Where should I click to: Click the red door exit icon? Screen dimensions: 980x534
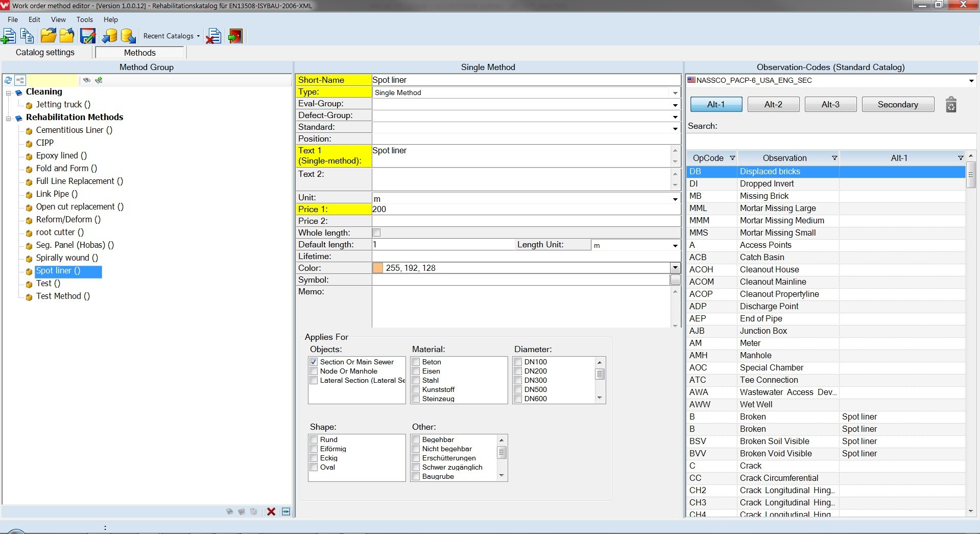pyautogui.click(x=235, y=36)
